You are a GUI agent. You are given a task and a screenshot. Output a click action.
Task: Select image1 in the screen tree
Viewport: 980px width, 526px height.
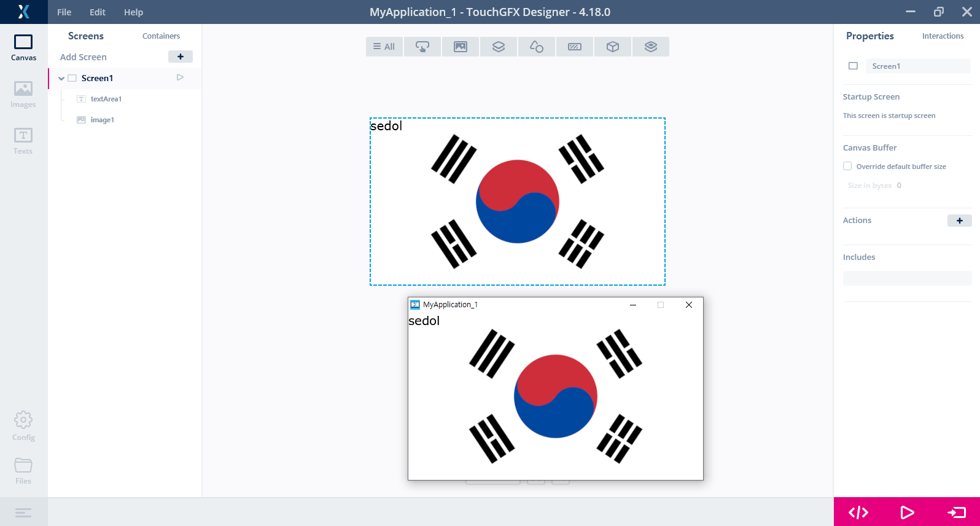point(102,120)
